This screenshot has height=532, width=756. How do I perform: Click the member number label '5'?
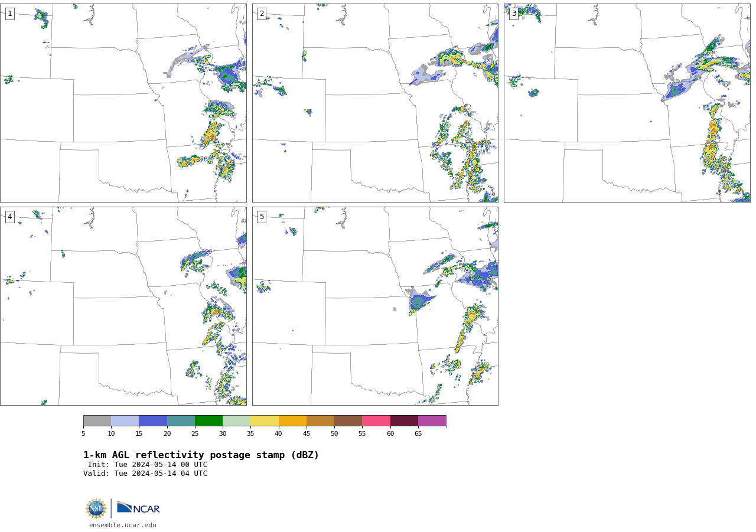pos(262,217)
